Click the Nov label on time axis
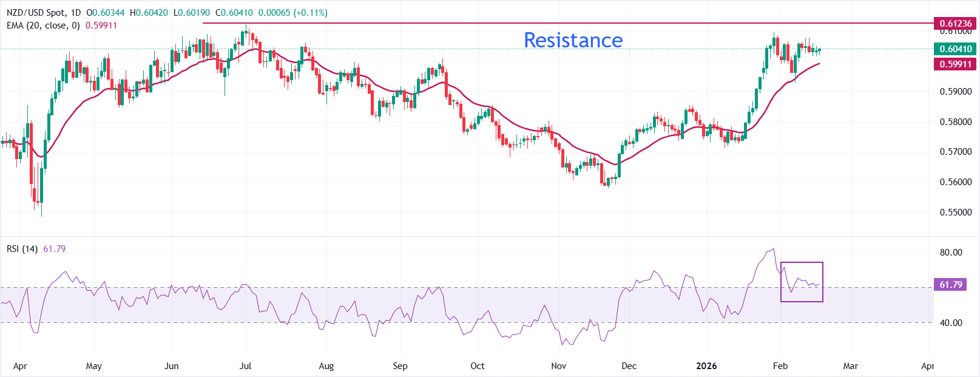This screenshot has width=980, height=377. point(558,366)
